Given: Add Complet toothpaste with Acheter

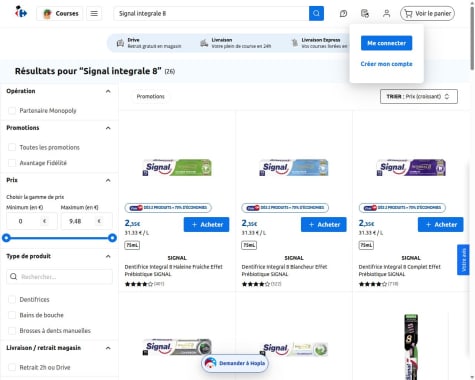Looking at the screenshot, I should coord(441,225).
